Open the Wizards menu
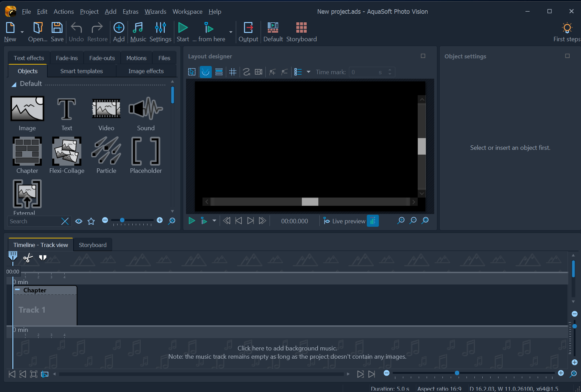581x392 pixels. (155, 11)
